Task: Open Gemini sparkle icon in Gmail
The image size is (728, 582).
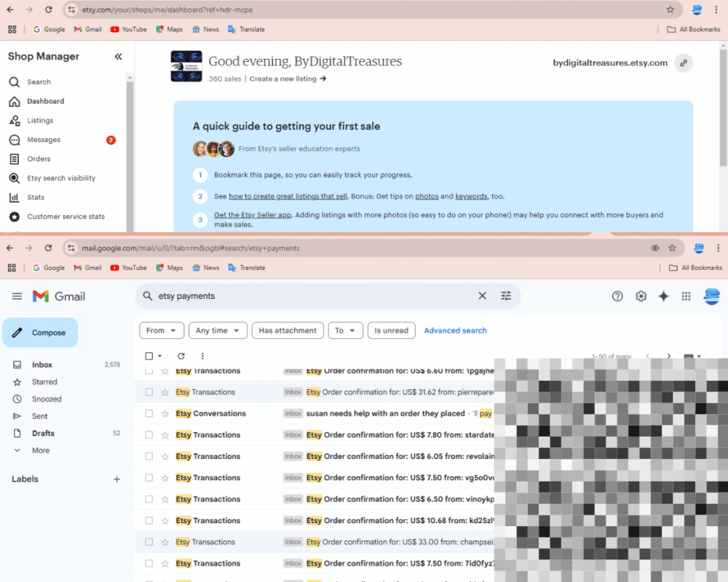Action: click(664, 296)
